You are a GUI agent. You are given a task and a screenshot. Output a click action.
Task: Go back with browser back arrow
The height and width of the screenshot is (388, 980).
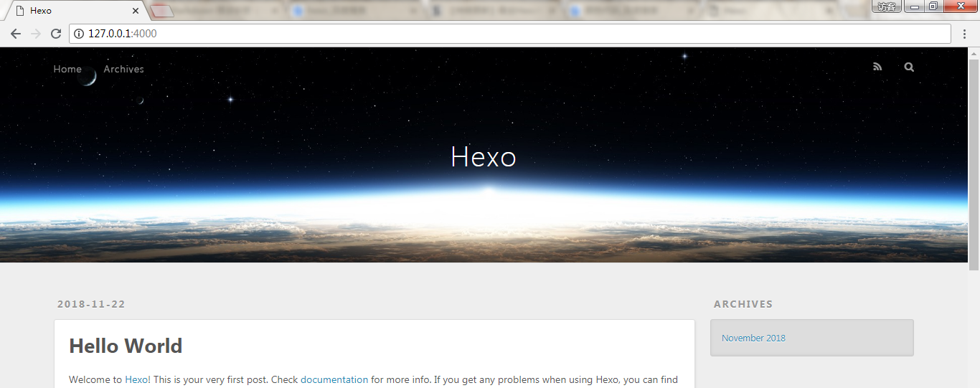pyautogui.click(x=16, y=34)
